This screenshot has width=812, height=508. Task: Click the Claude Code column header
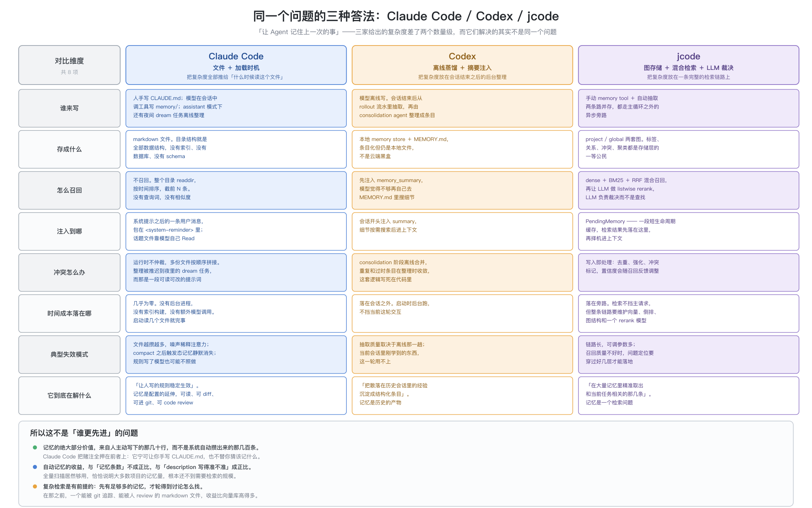click(236, 65)
